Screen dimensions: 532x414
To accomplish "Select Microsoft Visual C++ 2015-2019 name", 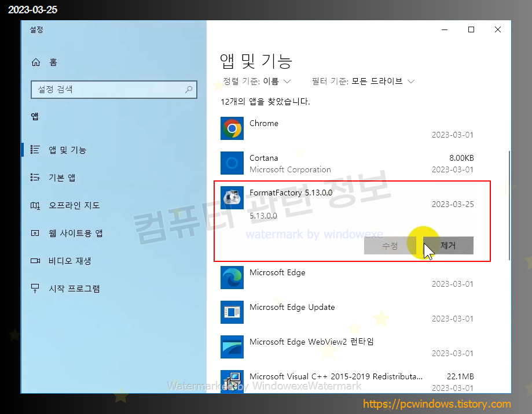I will click(x=336, y=376).
